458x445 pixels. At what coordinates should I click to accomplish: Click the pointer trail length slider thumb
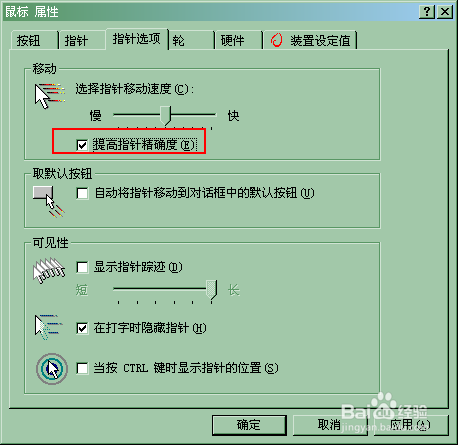click(x=211, y=289)
